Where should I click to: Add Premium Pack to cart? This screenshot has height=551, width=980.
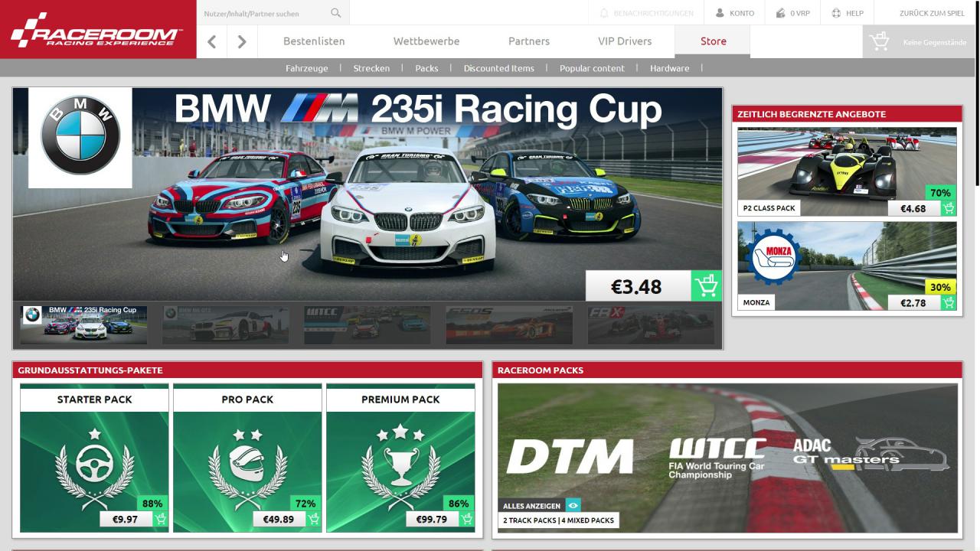tap(467, 519)
